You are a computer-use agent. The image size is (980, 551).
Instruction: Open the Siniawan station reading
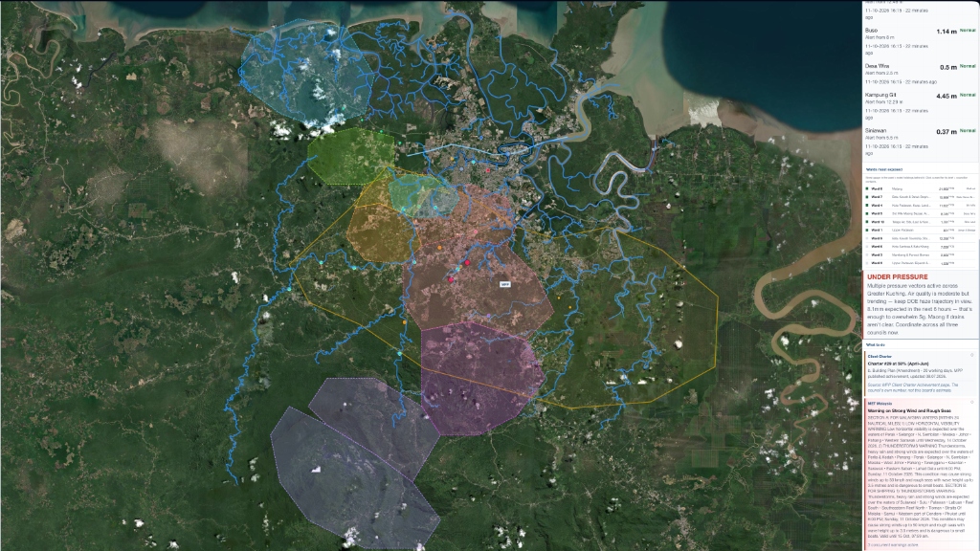(921, 142)
